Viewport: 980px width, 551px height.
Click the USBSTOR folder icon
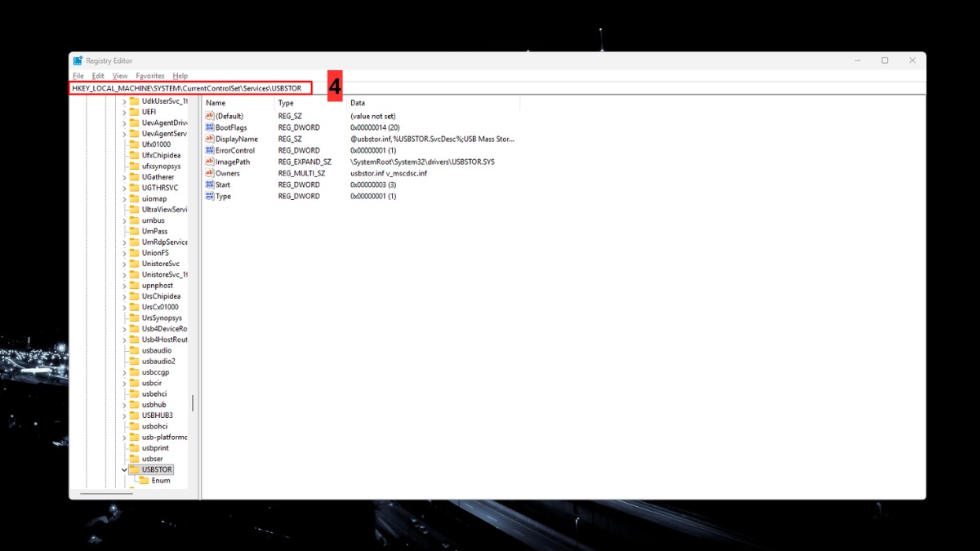coord(134,469)
